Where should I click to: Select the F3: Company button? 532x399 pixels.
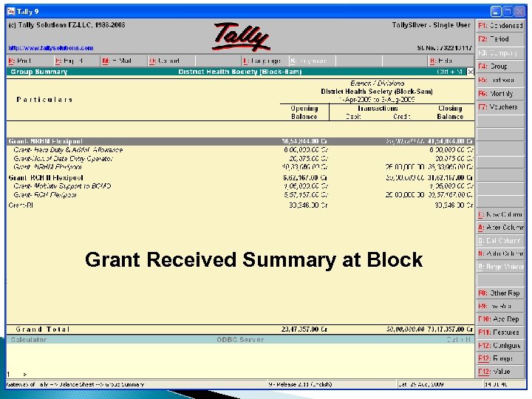click(500, 53)
